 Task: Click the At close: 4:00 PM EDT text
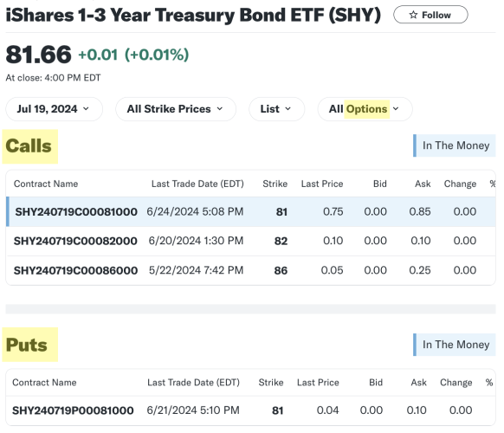[53, 78]
